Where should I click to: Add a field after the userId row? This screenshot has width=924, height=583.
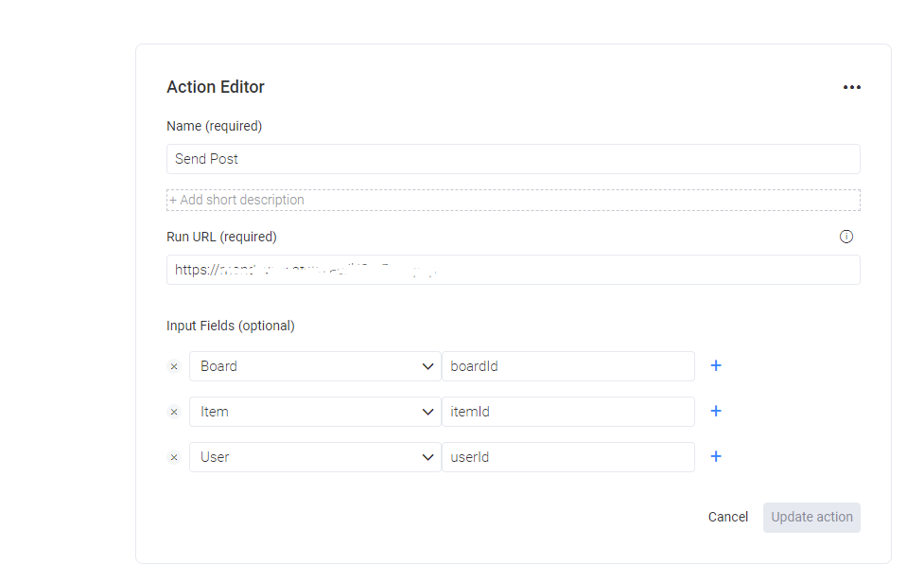(716, 456)
